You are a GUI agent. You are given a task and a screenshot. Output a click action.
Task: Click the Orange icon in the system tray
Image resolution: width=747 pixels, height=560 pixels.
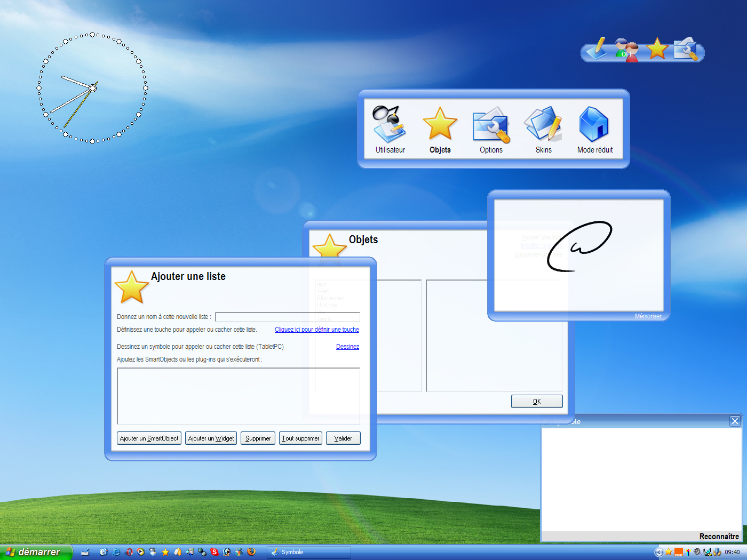[x=679, y=552]
